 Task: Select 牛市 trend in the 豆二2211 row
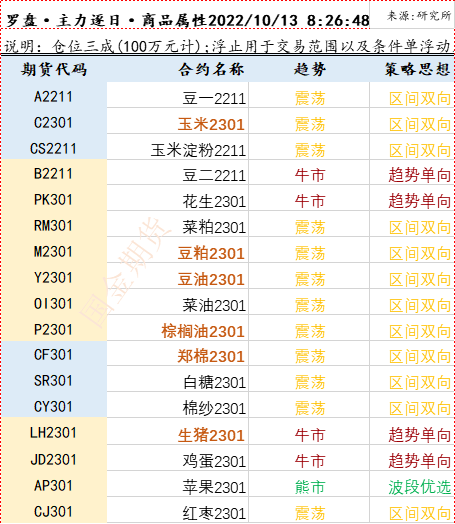coord(310,175)
